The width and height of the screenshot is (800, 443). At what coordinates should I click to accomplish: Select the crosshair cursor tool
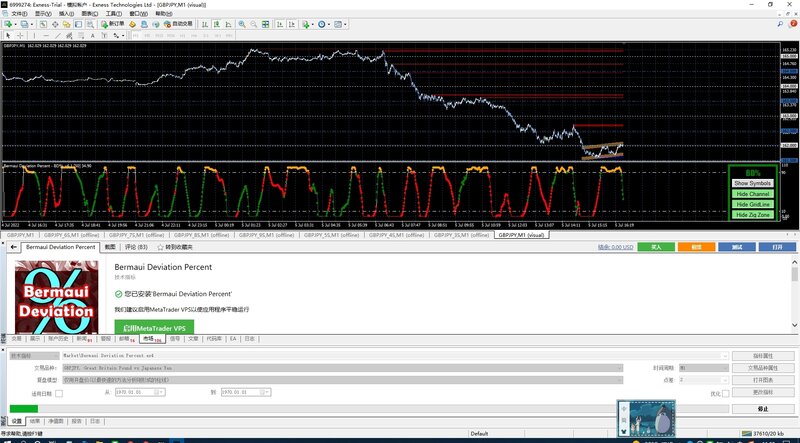pos(22,35)
